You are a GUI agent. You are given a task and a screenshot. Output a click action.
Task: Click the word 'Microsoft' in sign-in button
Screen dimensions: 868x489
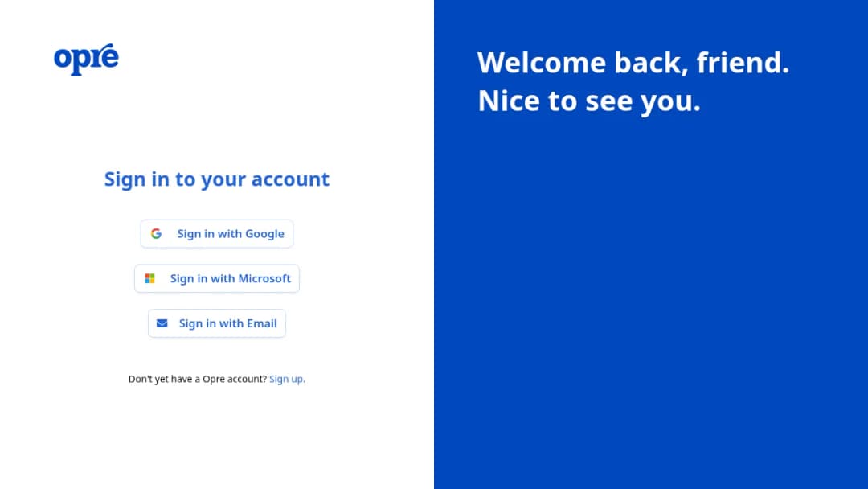click(x=264, y=278)
